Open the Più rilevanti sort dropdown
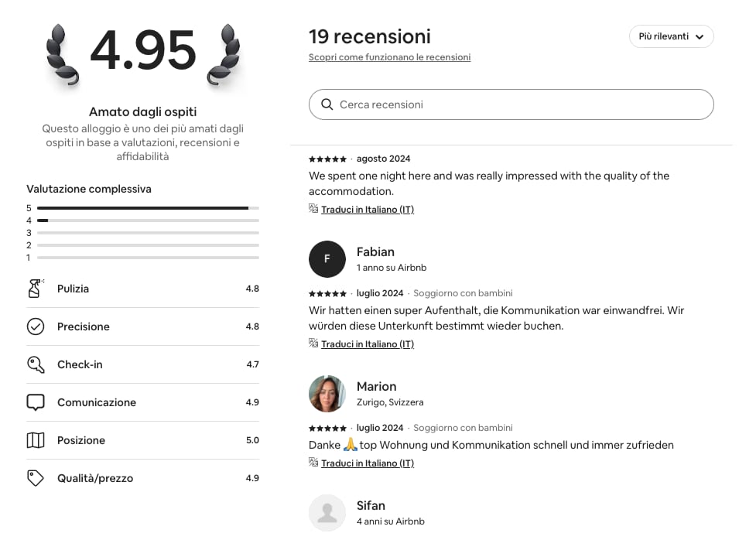The width and height of the screenshot is (756, 540). (671, 36)
